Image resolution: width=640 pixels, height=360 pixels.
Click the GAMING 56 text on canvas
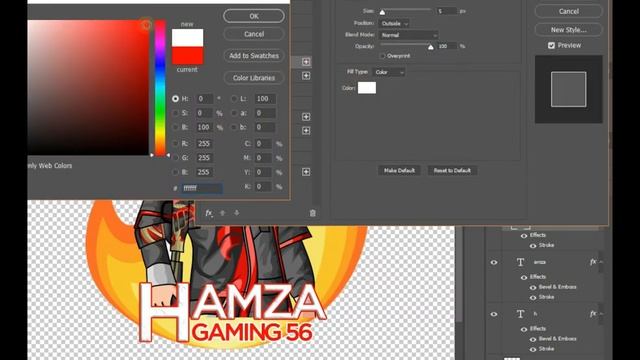pyautogui.click(x=252, y=332)
